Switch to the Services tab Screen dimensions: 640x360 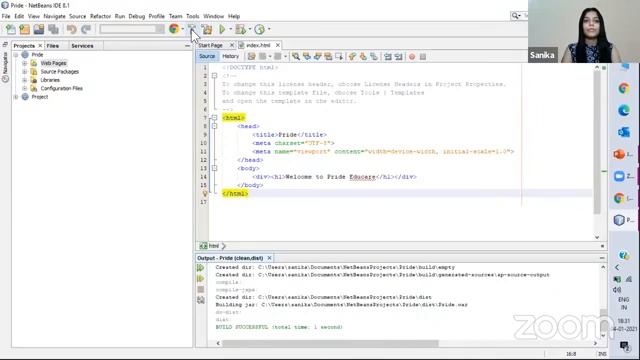coord(82,46)
